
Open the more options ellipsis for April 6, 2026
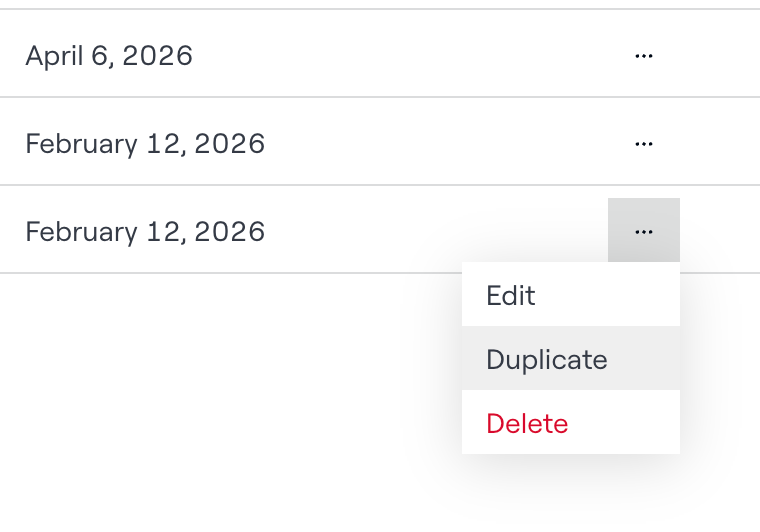tap(643, 56)
